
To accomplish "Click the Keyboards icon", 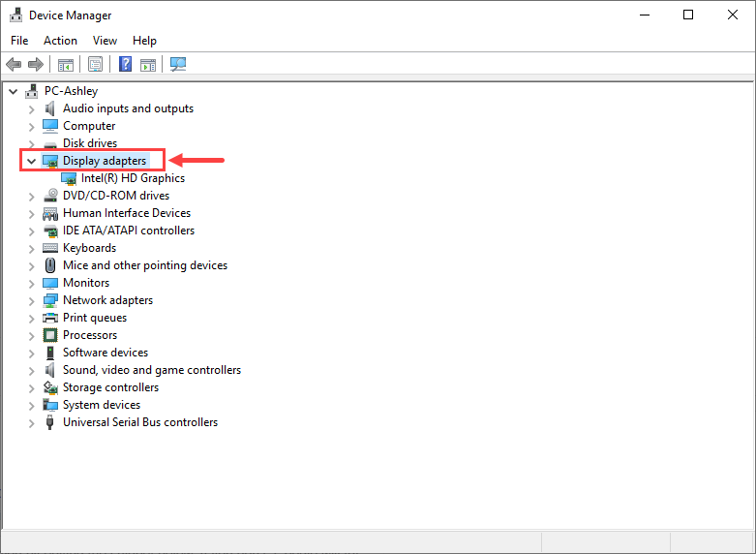I will click(50, 248).
